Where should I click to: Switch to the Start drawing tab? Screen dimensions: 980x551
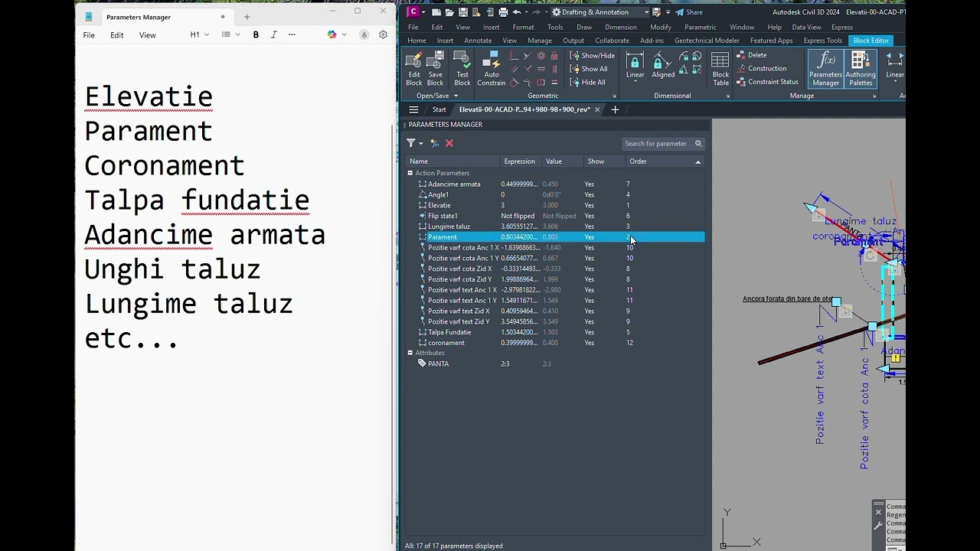point(439,109)
